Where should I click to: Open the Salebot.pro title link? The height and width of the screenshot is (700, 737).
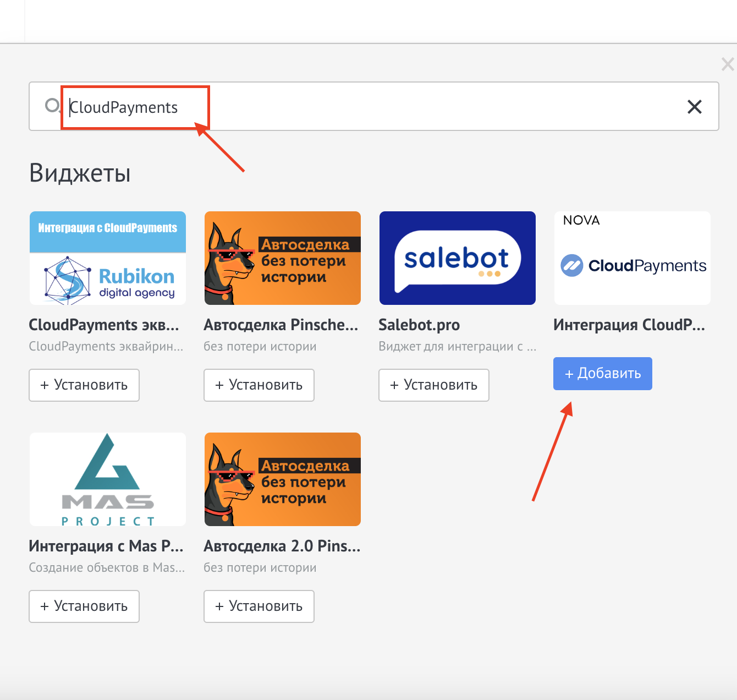click(x=419, y=325)
